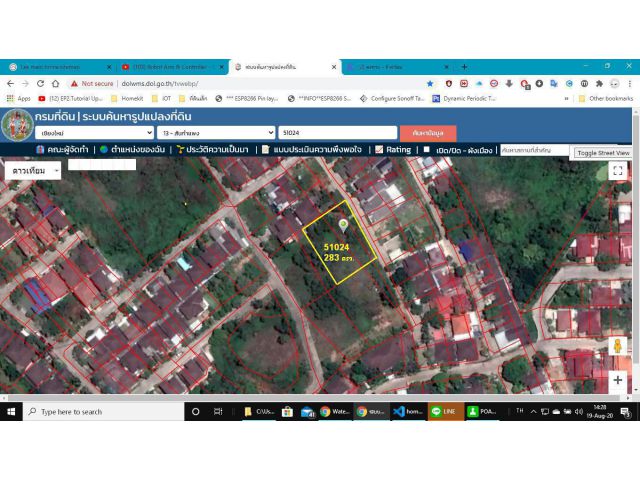Zoom in with the plus button
This screenshot has width=640, height=480.
pyautogui.click(x=617, y=380)
